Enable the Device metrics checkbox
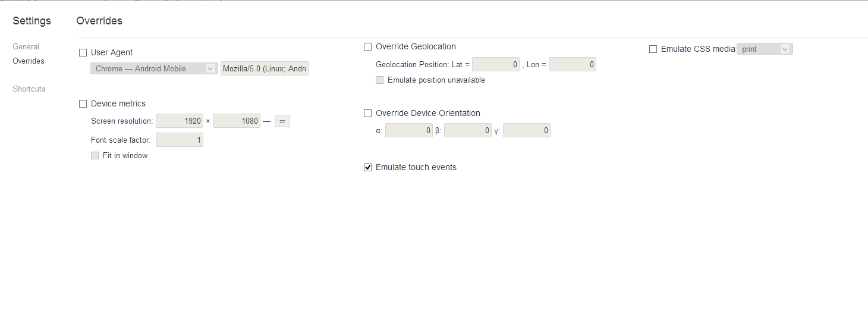This screenshot has height=311, width=868. coord(83,104)
